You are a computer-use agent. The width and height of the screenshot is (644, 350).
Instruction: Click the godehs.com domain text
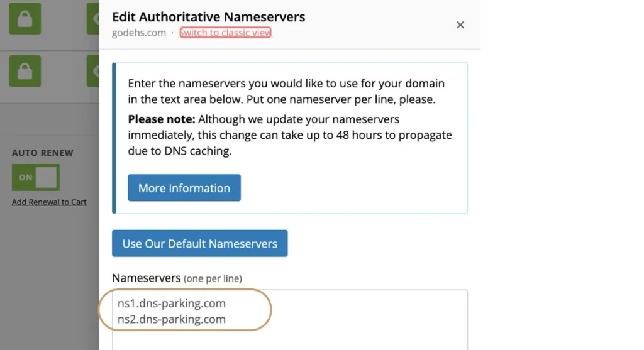139,33
